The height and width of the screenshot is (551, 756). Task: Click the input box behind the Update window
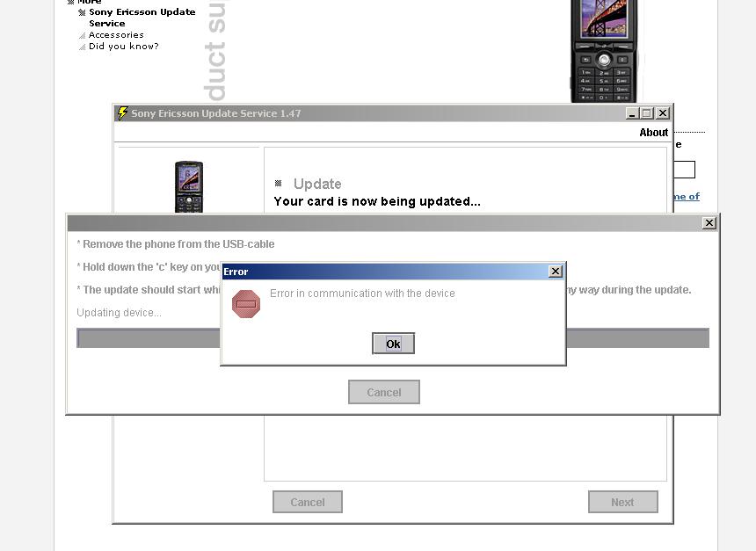684,170
